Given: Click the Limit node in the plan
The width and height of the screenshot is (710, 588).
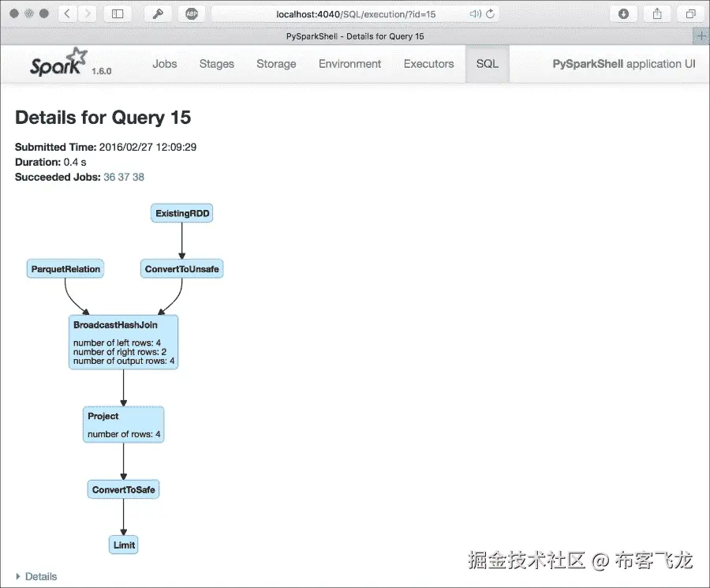Looking at the screenshot, I should coord(123,545).
